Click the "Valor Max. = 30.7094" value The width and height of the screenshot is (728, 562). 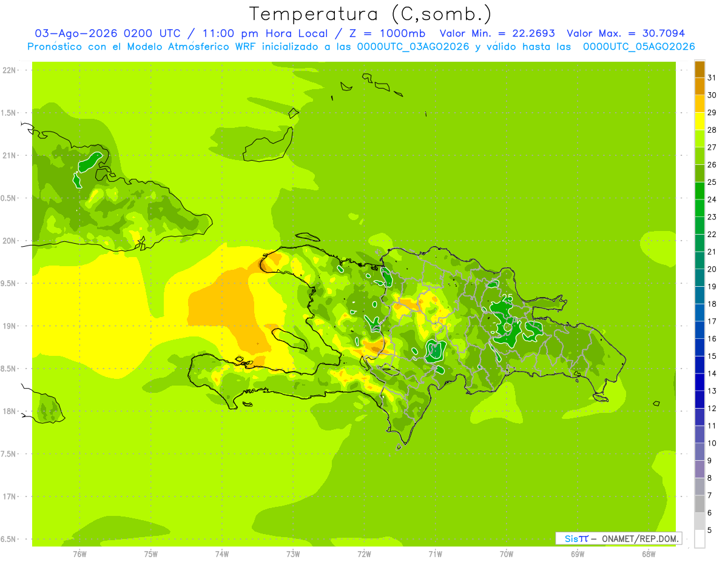pos(626,33)
